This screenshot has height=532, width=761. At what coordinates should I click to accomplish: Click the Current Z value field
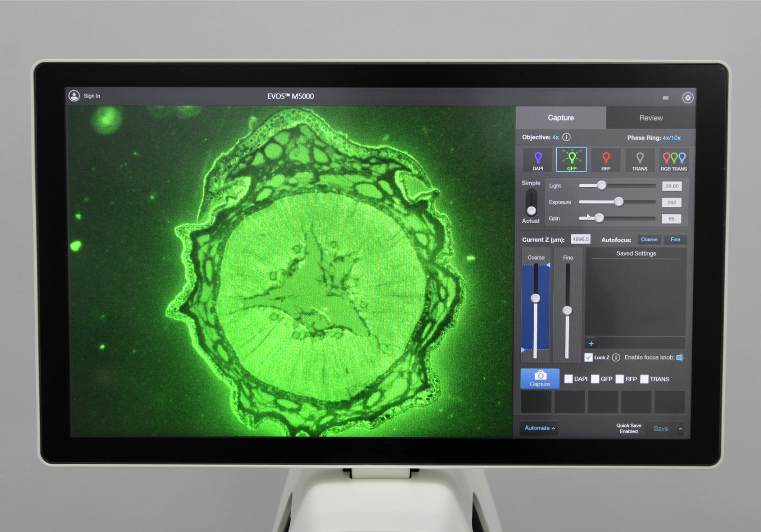(x=580, y=239)
